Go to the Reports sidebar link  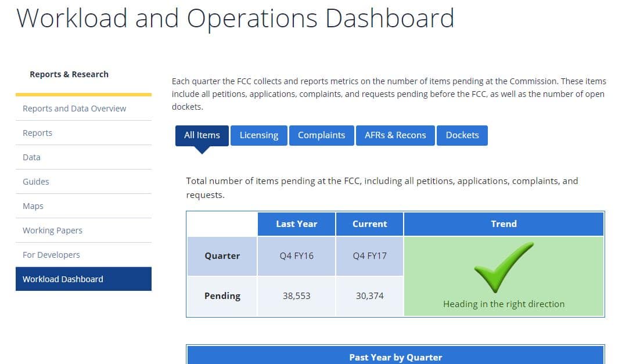point(37,133)
